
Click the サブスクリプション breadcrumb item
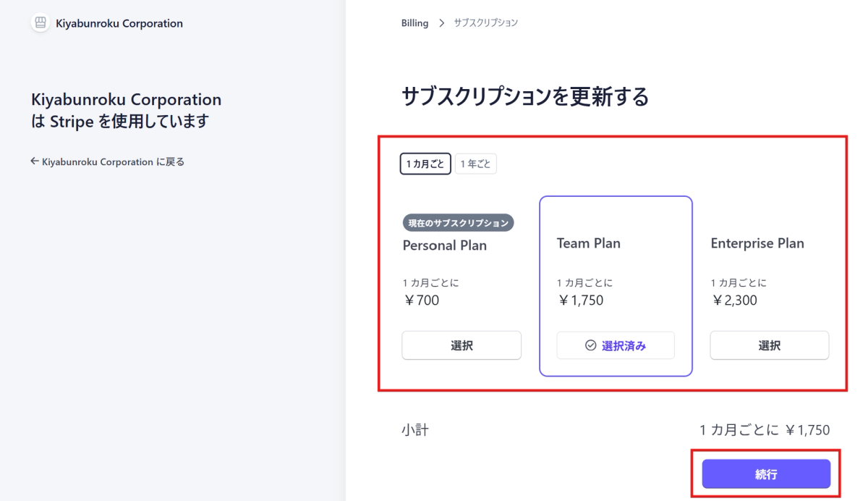[x=485, y=23]
